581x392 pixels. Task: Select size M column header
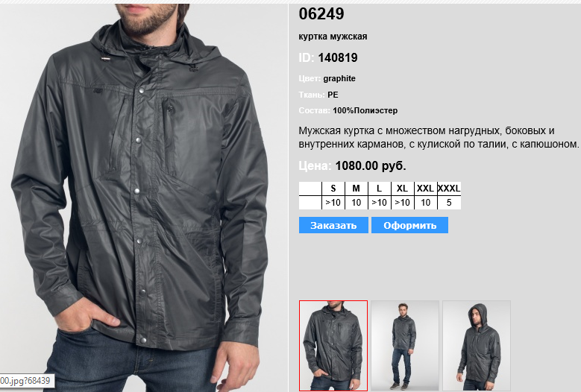pos(356,189)
